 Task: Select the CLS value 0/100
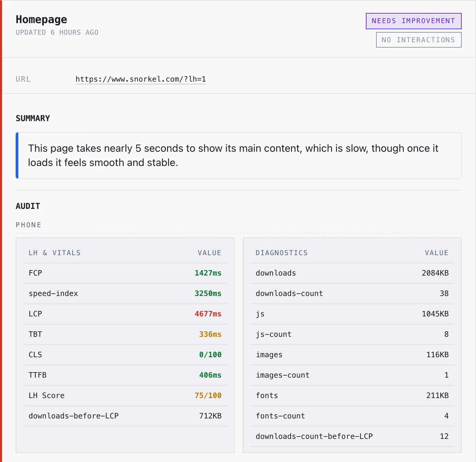pyautogui.click(x=210, y=355)
